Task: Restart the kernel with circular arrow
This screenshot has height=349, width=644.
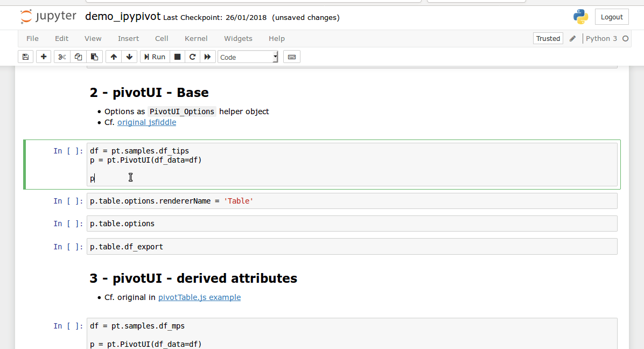Action: click(192, 57)
